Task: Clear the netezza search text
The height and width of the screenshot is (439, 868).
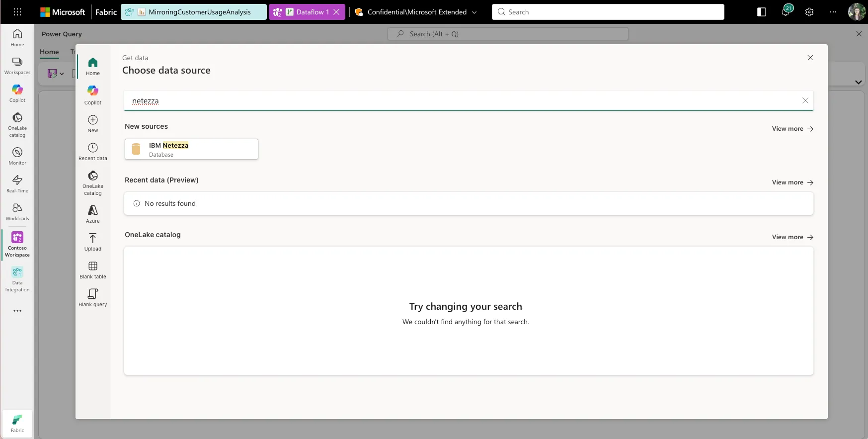Action: click(805, 100)
